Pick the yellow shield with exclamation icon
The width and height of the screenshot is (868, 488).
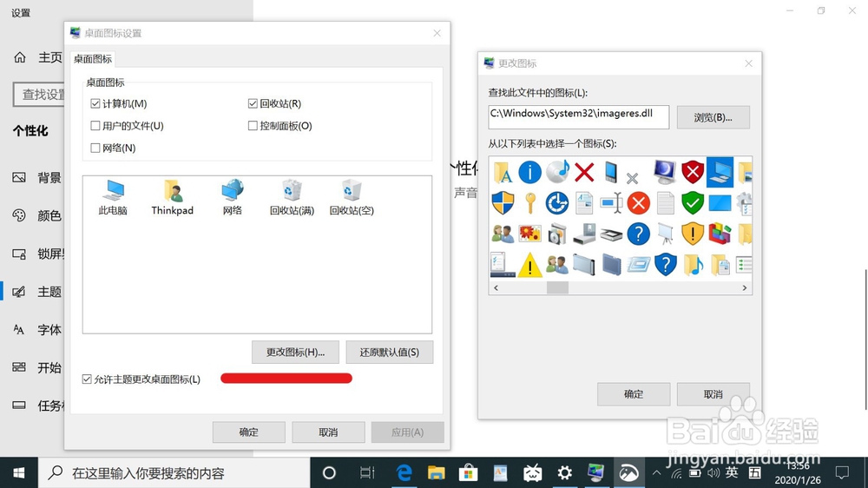click(692, 234)
